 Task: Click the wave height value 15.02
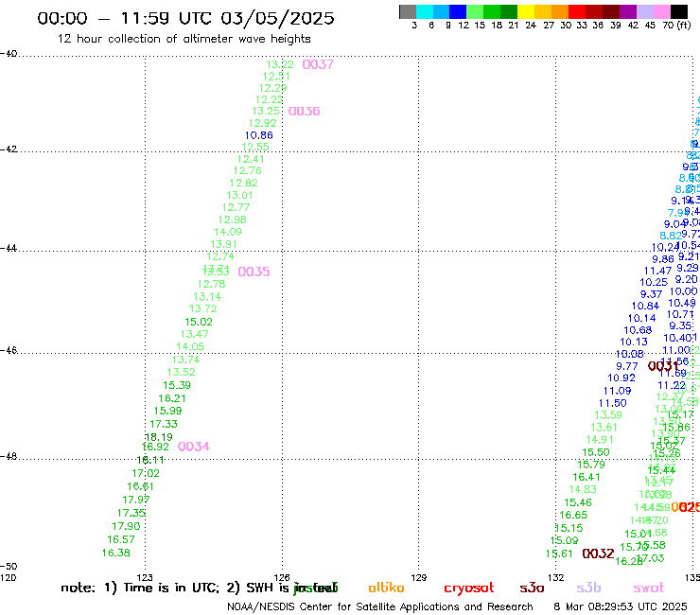[x=199, y=322]
